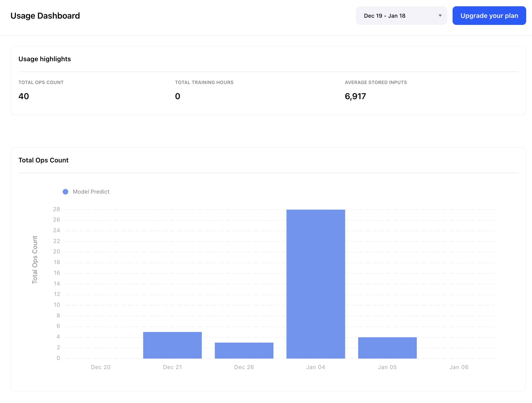Click the Usage Dashboard page title

[45, 16]
